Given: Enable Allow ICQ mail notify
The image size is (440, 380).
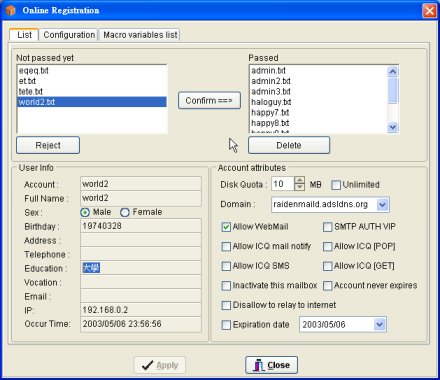Looking at the screenshot, I should 226,247.
